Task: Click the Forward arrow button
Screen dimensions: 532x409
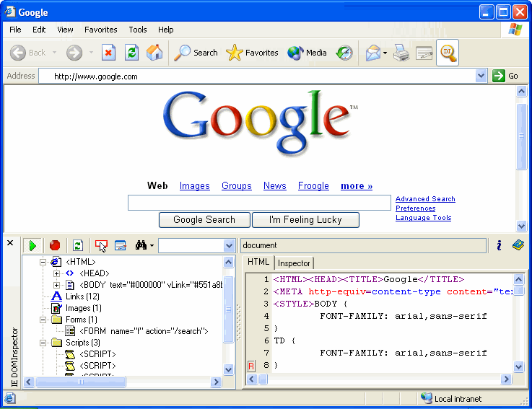Action: coord(74,53)
